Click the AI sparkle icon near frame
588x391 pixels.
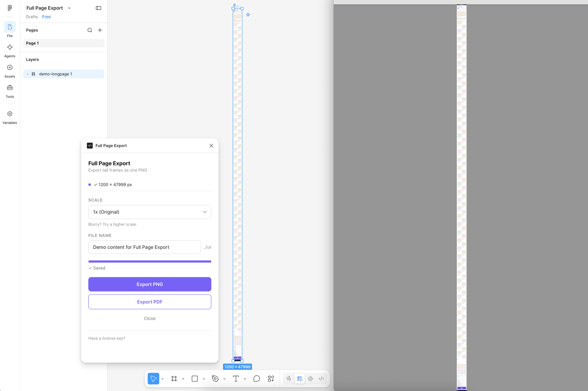pyautogui.click(x=248, y=15)
